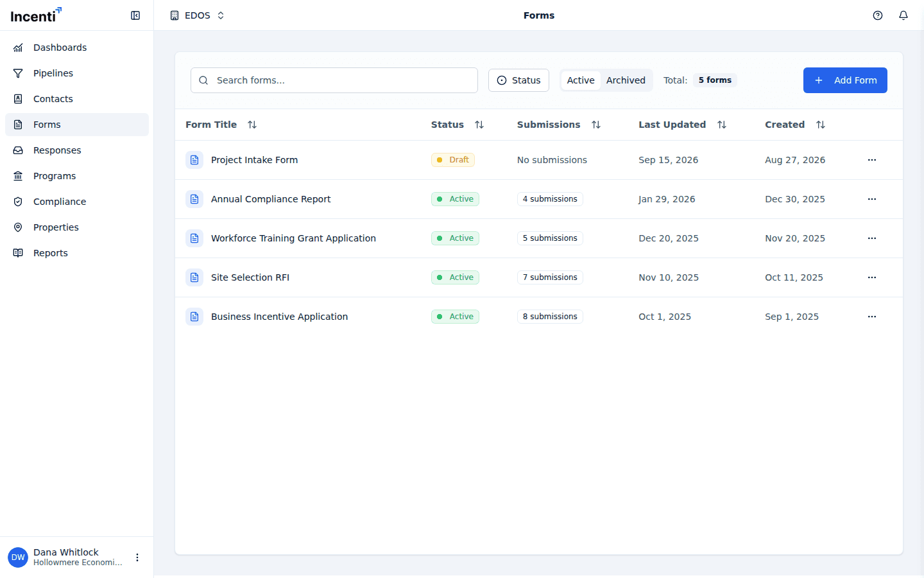Click the Contacts book icon
This screenshot has width=924, height=578.
(18, 99)
